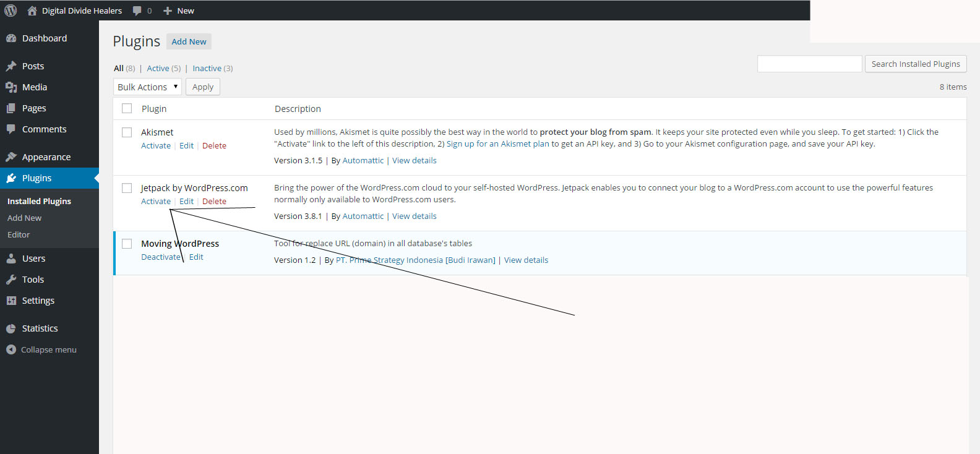
Task: Filter plugins by Active
Action: 158,68
